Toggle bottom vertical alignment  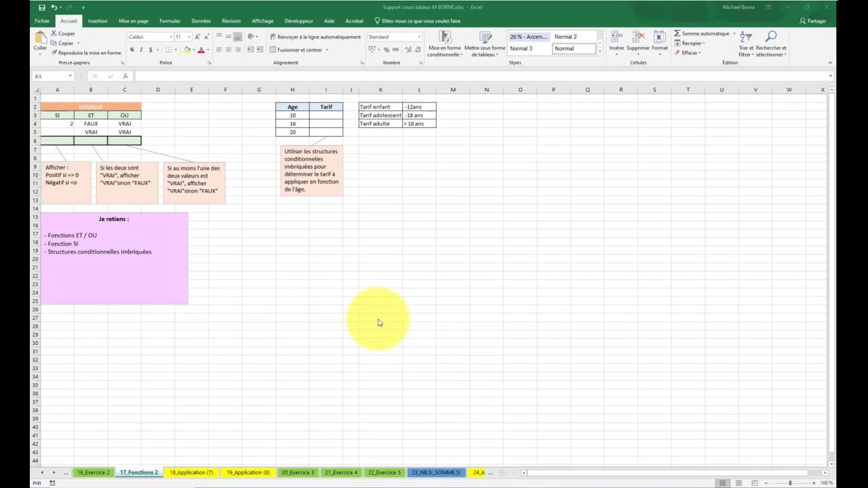(237, 37)
